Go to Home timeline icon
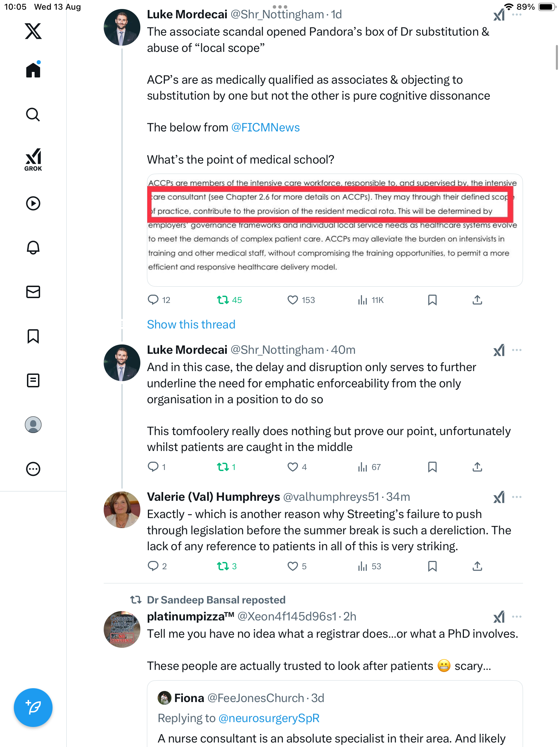The width and height of the screenshot is (560, 747). [x=33, y=70]
